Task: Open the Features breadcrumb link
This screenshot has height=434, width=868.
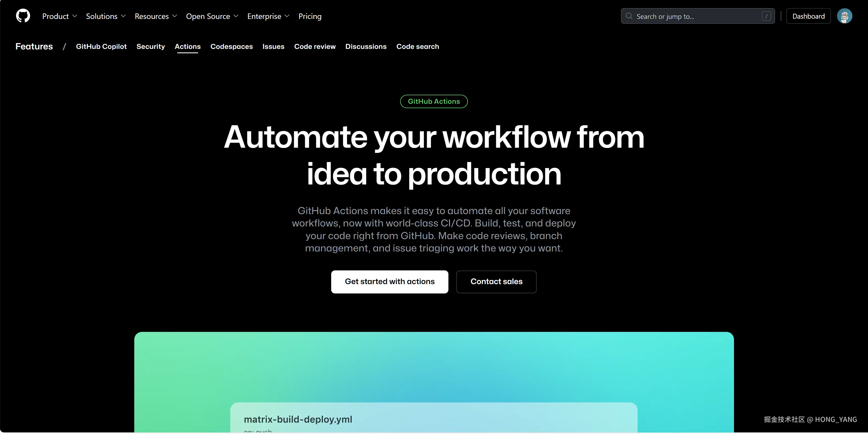Action: tap(34, 46)
